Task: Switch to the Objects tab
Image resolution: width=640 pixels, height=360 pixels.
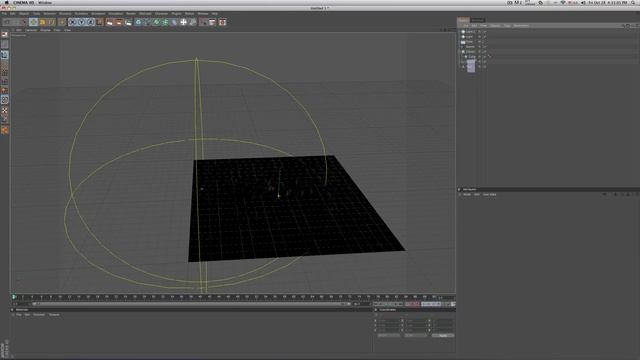Action: click(x=463, y=20)
